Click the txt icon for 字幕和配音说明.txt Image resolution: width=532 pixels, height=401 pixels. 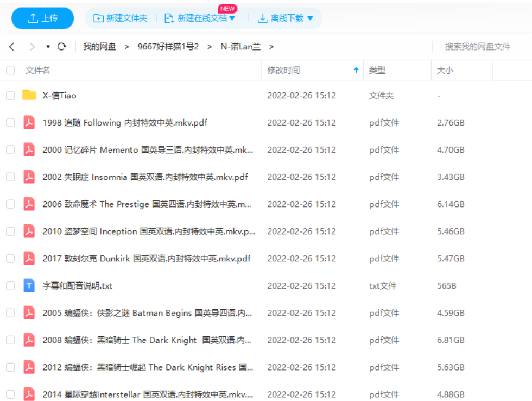29,285
